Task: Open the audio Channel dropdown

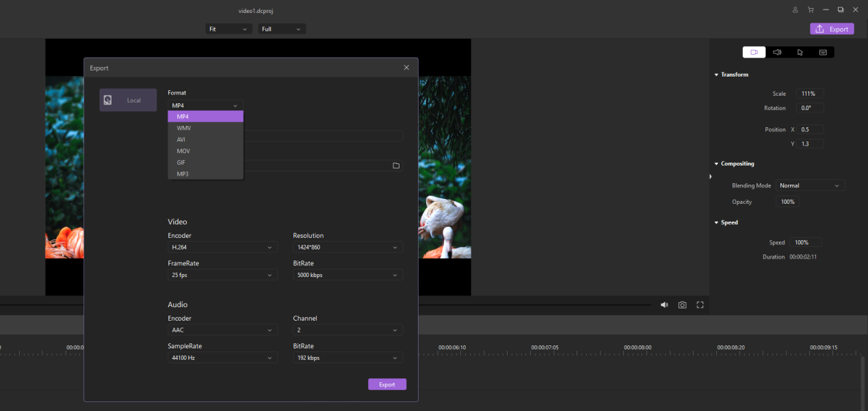Action: (348, 330)
